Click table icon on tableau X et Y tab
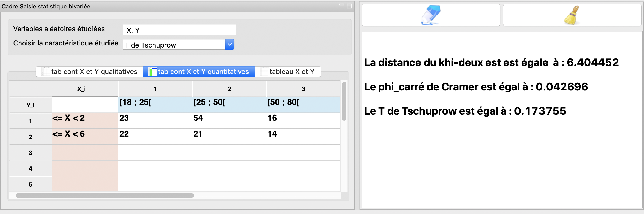 click(x=264, y=71)
